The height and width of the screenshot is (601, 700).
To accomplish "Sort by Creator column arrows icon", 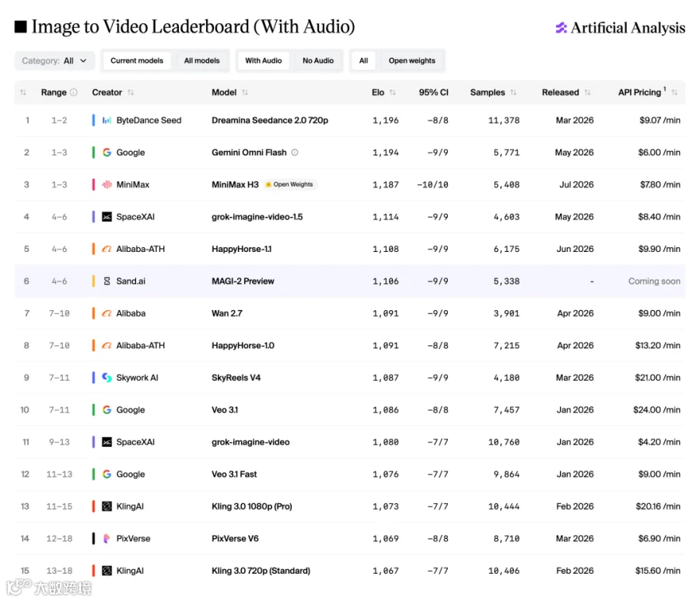I will point(131,93).
